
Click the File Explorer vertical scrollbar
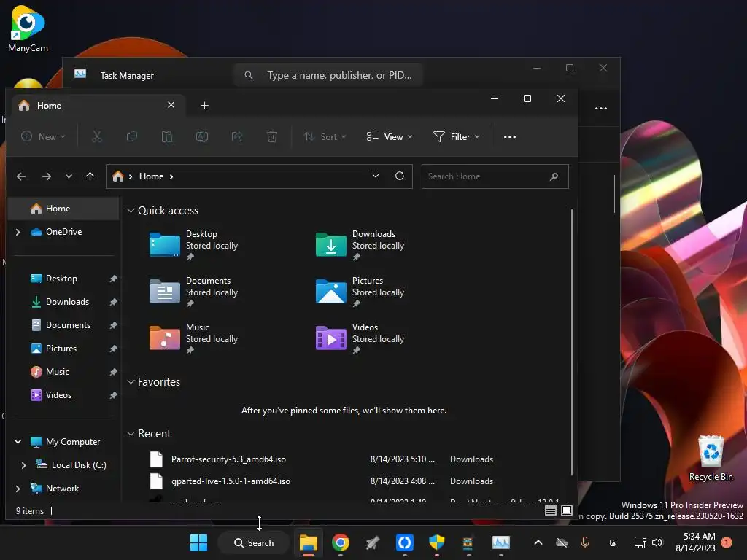[x=572, y=342]
